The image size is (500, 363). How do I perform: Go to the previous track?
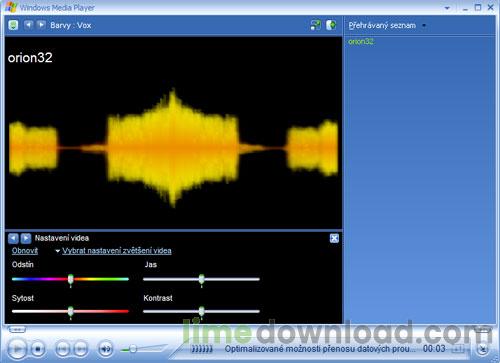tap(62, 349)
